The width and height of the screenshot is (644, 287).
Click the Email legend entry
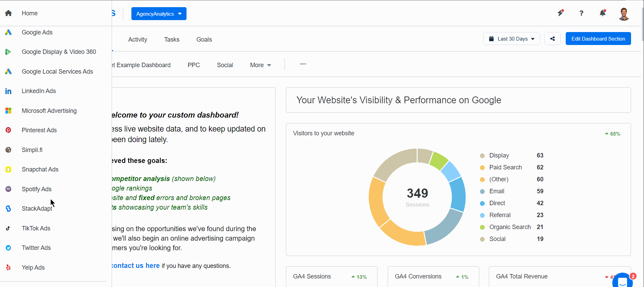click(512, 191)
